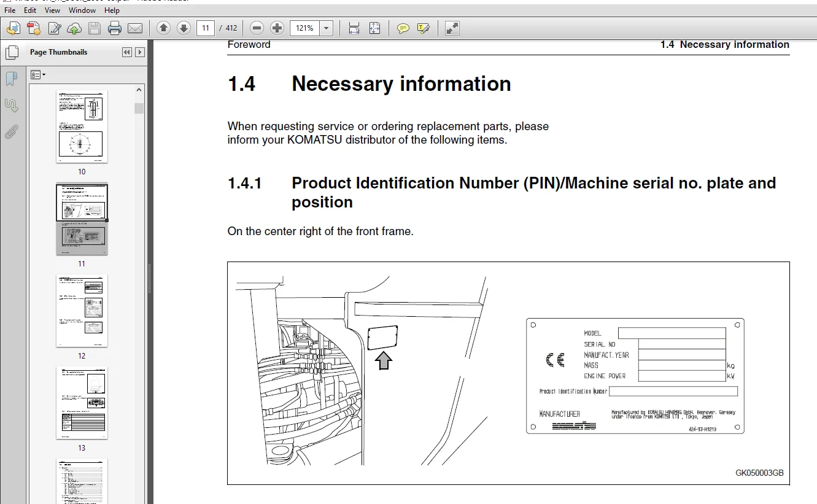
Task: Open the Attachments paperclip panel
Action: (x=11, y=131)
